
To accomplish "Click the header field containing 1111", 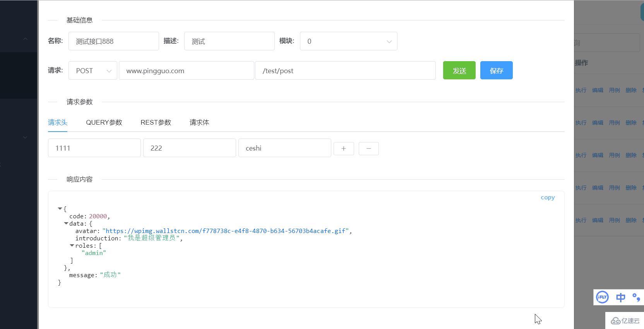I will click(94, 148).
